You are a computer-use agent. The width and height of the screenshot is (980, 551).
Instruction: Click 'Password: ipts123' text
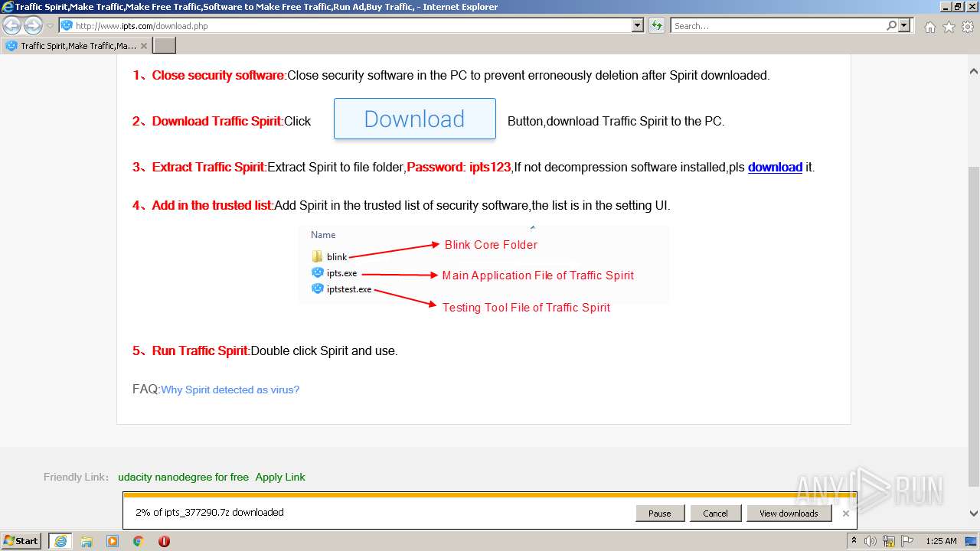pos(459,167)
